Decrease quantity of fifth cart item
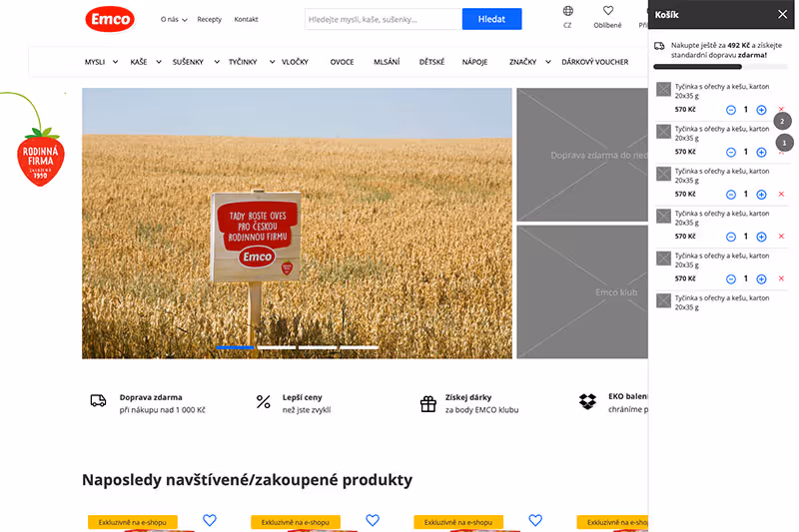Viewport: 799px width, 532px height. pos(731,279)
